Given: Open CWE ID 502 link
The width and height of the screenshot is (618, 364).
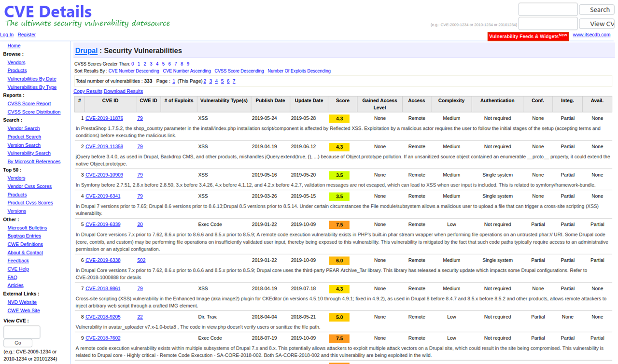Looking at the screenshot, I should 141,260.
